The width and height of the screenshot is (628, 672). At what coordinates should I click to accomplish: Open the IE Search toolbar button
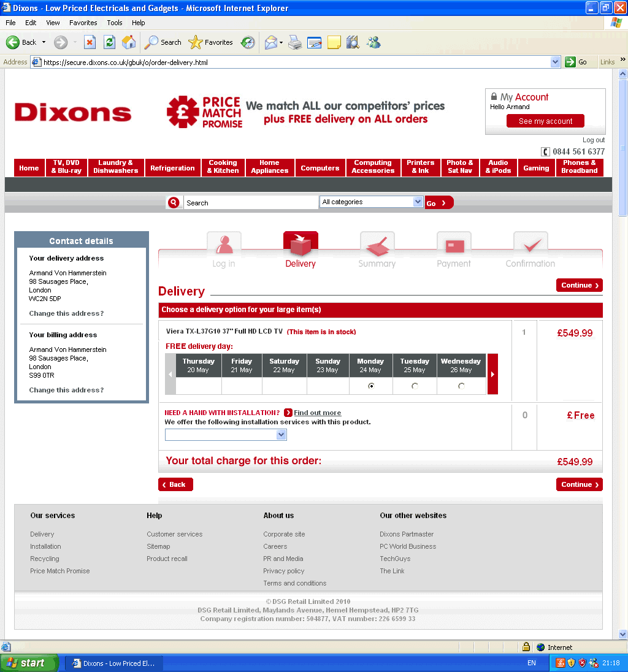(x=163, y=42)
